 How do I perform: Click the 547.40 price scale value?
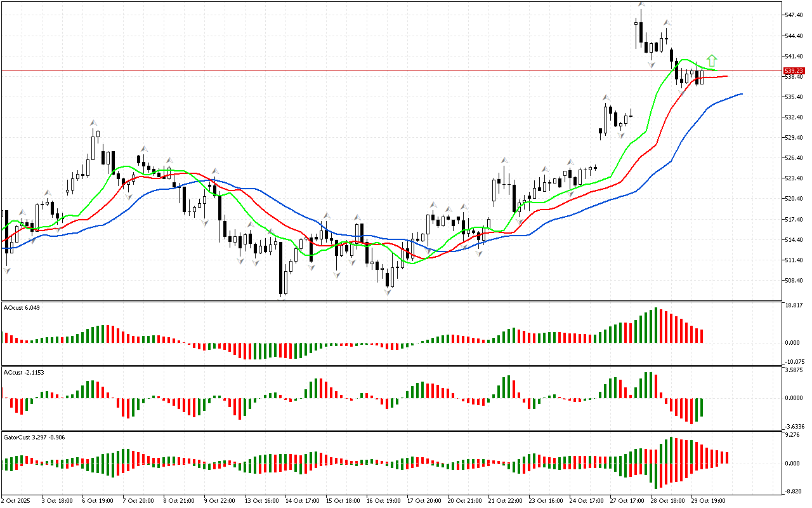coord(794,15)
